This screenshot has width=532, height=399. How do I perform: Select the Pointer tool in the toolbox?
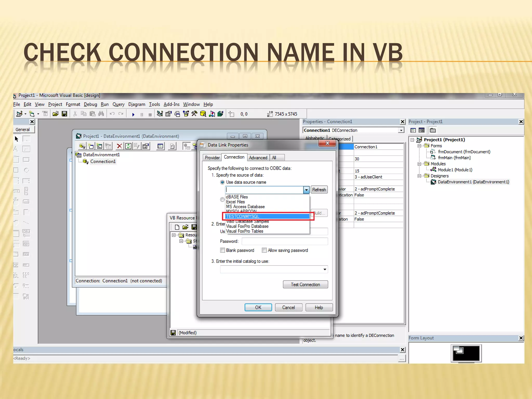pos(16,139)
